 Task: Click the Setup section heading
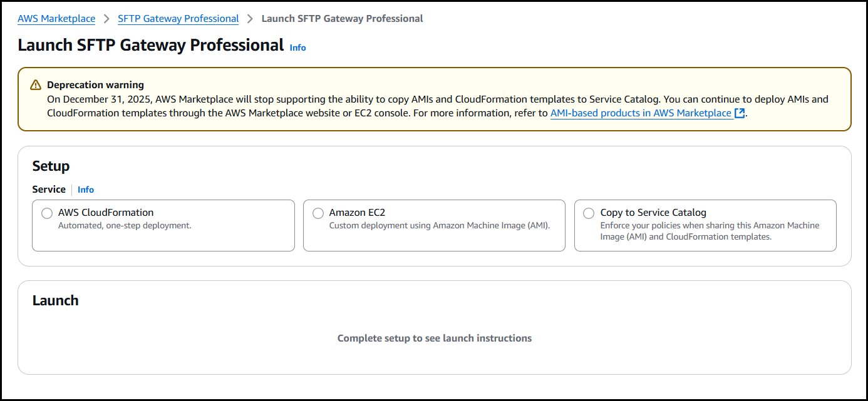point(51,166)
